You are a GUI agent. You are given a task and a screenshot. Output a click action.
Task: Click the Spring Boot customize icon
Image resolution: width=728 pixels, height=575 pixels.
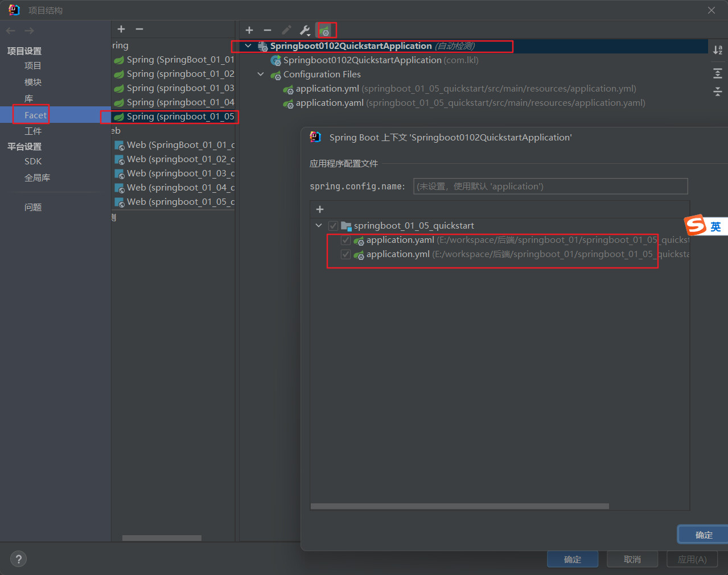click(x=324, y=30)
